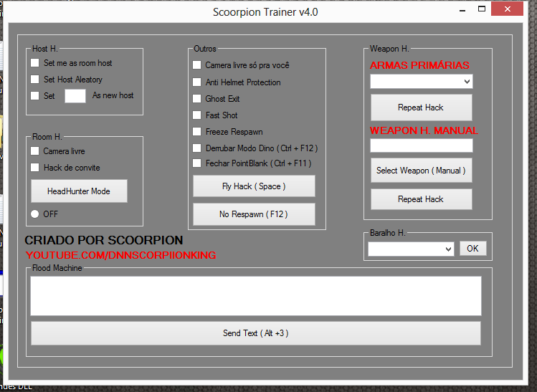Click the 'ARMAS PRIMÁRIAS' red heading

pyautogui.click(x=419, y=65)
